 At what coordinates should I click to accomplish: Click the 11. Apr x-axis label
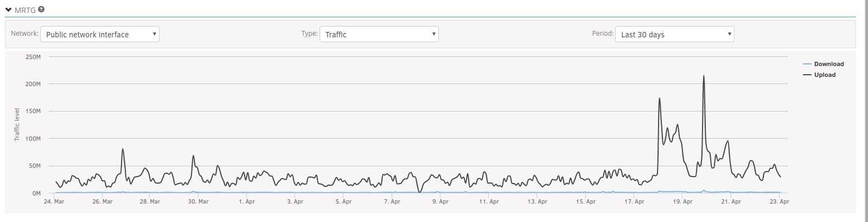(489, 201)
